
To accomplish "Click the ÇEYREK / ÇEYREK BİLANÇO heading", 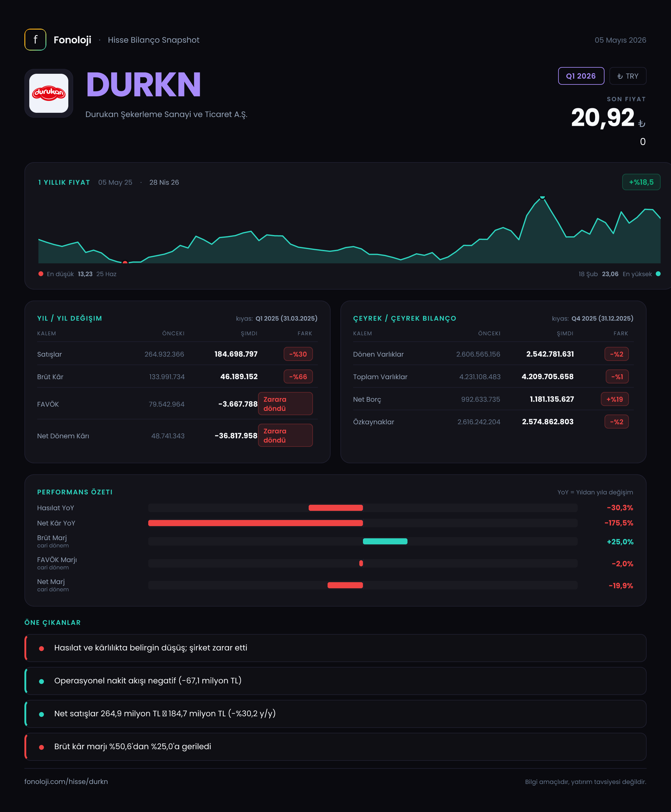I will pos(405,318).
